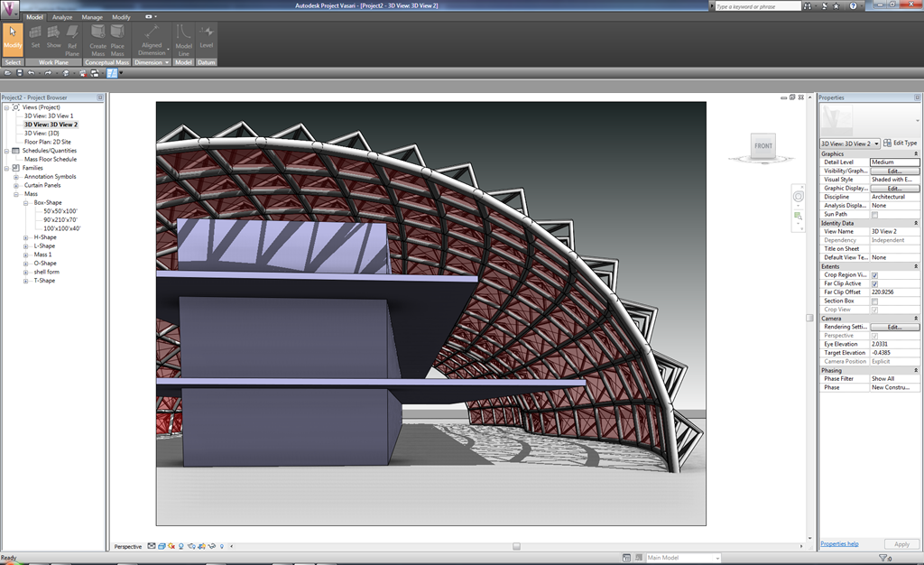Screen dimensions: 924x565
Task: Switch to the Analyze ribbon tab
Action: tap(62, 17)
